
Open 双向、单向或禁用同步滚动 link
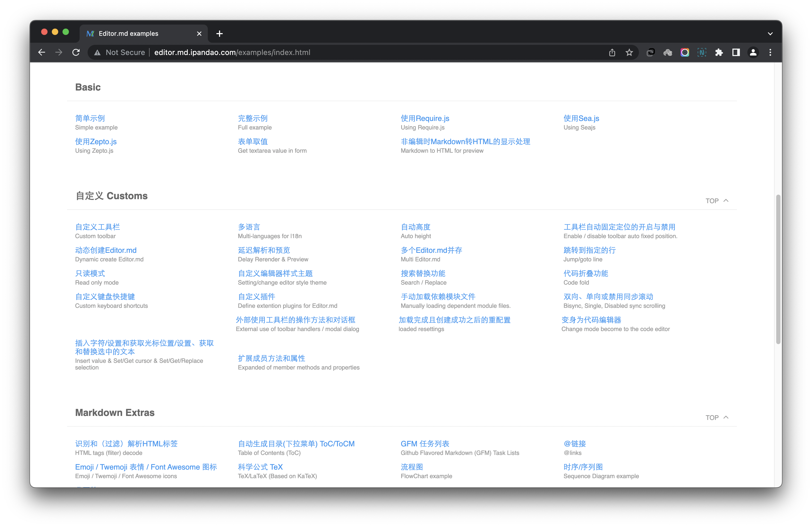(x=608, y=296)
